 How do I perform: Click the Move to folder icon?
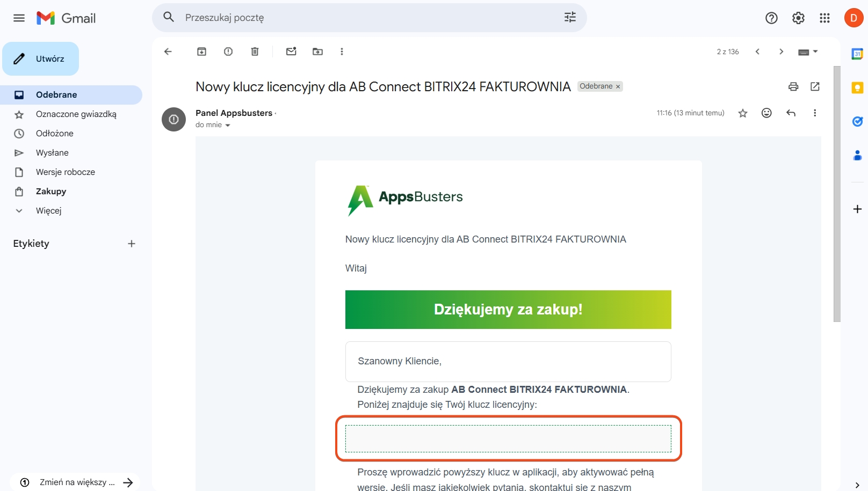(x=317, y=52)
